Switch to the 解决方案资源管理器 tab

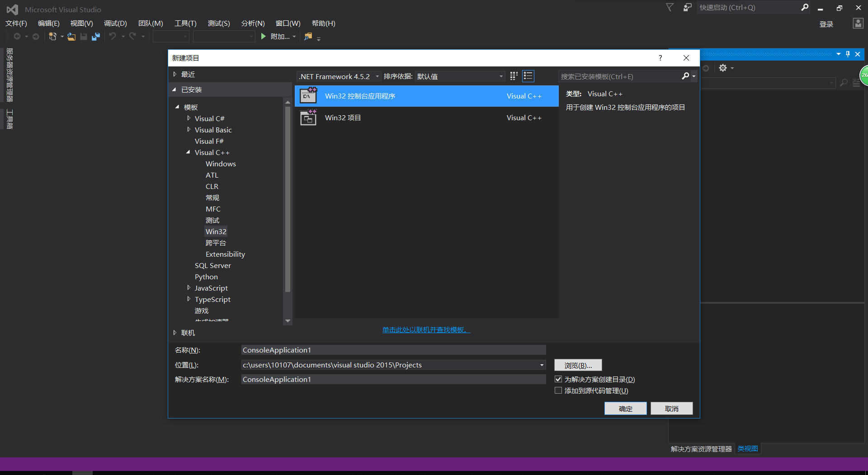tap(701, 449)
